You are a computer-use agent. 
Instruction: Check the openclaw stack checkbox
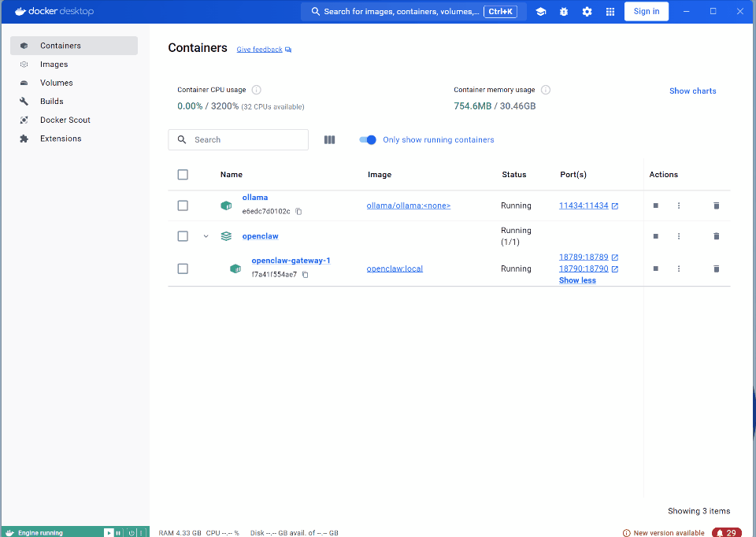[183, 236]
